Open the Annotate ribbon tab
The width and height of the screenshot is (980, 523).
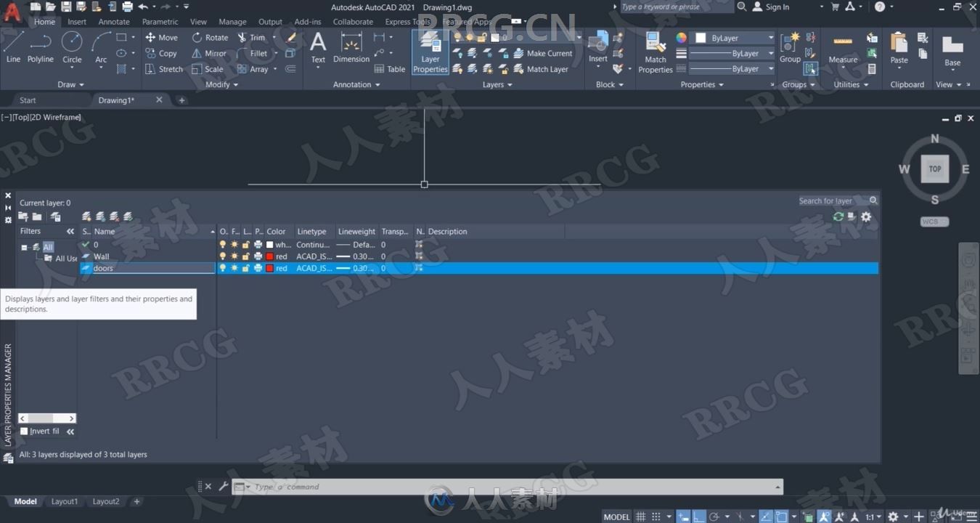(x=114, y=22)
